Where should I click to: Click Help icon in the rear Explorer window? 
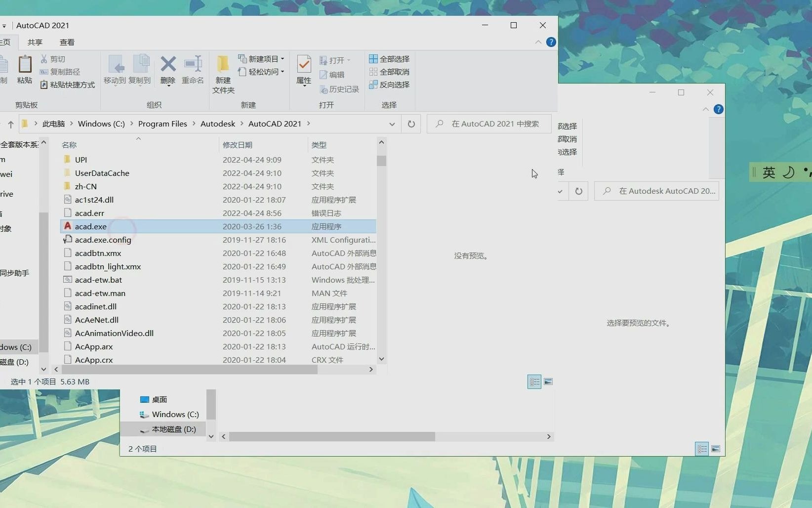pyautogui.click(x=719, y=109)
